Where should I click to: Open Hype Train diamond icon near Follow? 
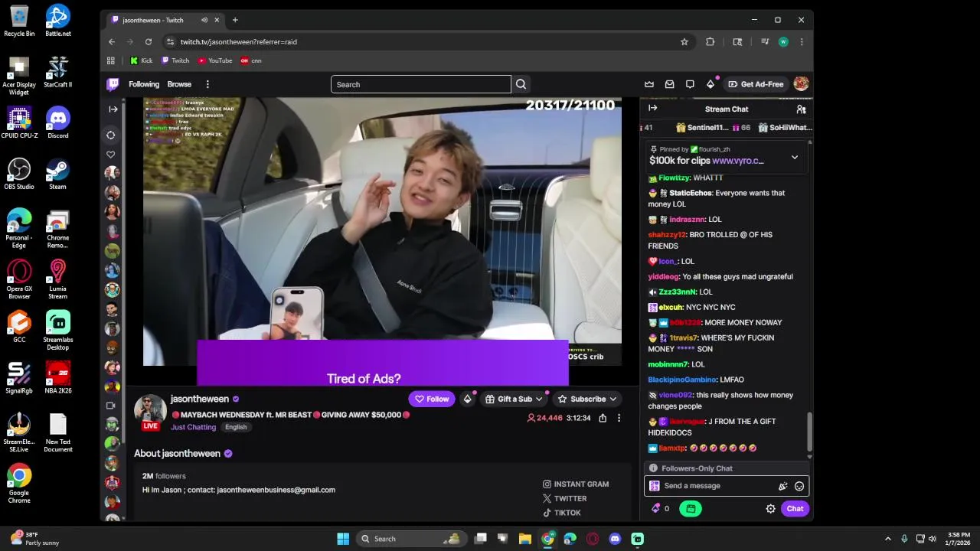tap(467, 399)
